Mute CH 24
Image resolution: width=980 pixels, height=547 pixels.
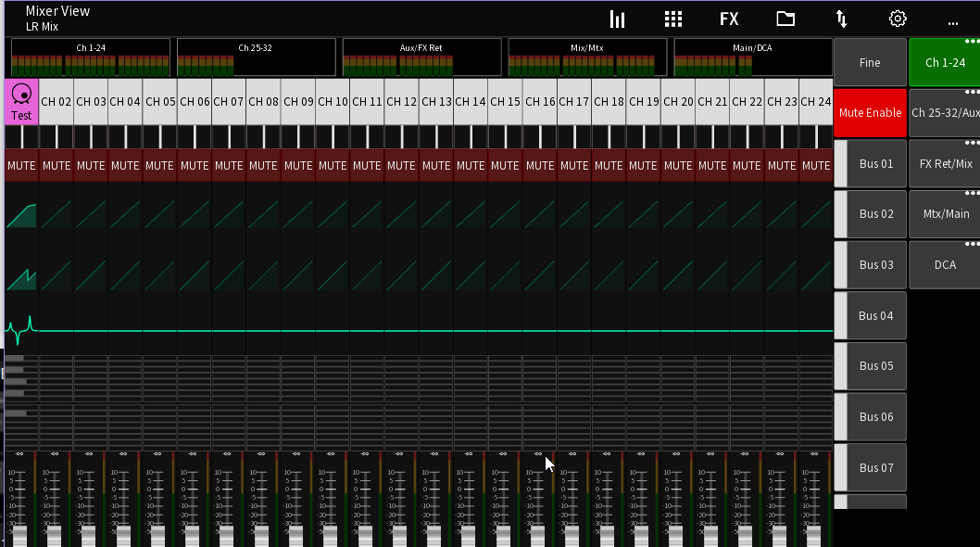pos(816,165)
